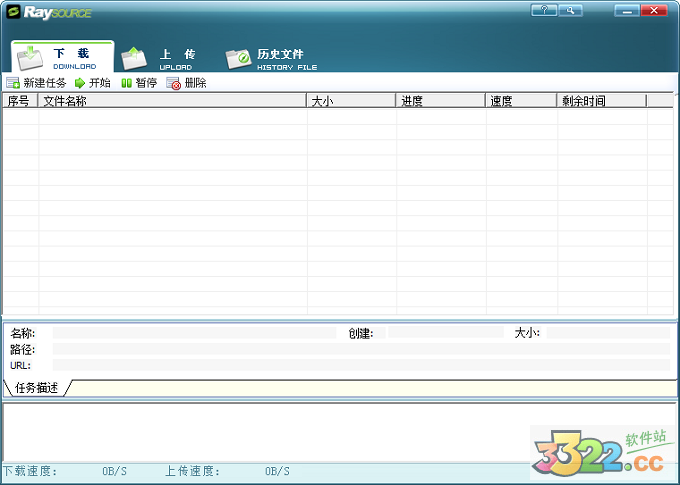
Task: Click the 进度 progress column header
Action: (x=440, y=101)
